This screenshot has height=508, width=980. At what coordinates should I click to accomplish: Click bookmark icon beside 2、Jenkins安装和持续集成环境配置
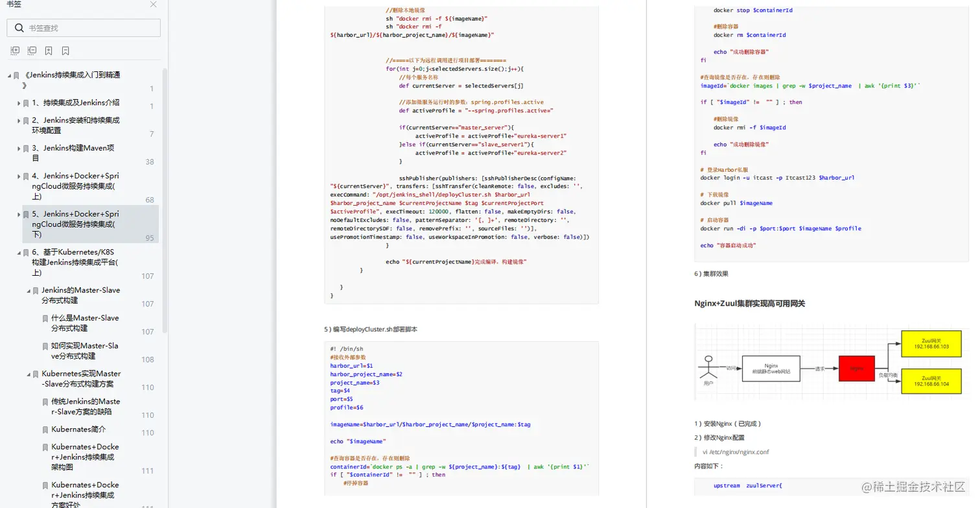tap(26, 121)
